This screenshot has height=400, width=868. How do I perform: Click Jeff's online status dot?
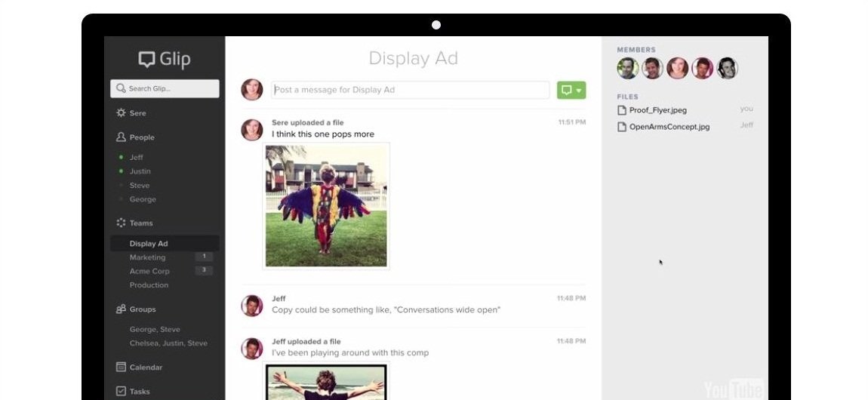122,157
